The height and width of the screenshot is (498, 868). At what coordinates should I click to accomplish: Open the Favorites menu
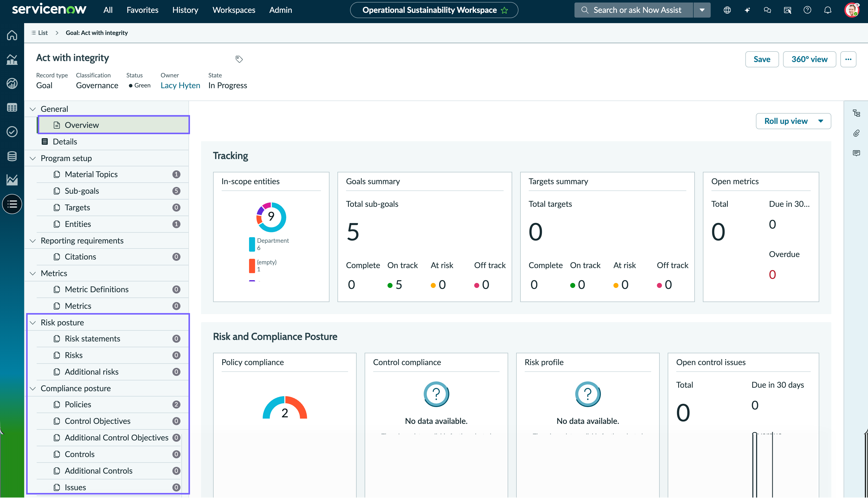pos(142,10)
